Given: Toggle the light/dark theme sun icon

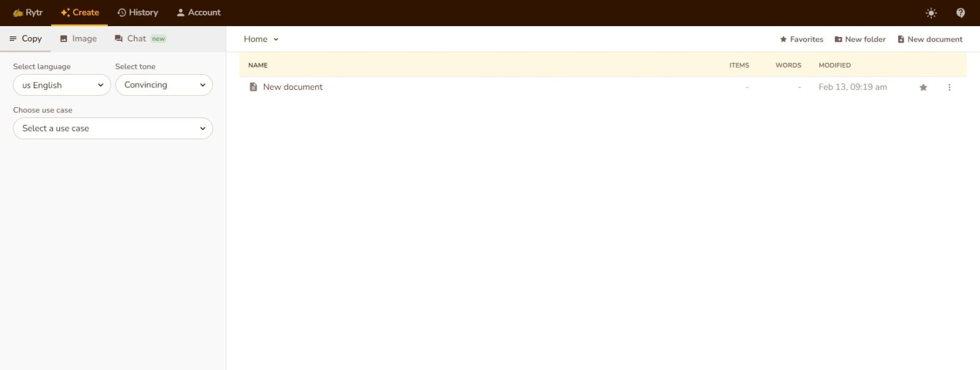Looking at the screenshot, I should [931, 13].
